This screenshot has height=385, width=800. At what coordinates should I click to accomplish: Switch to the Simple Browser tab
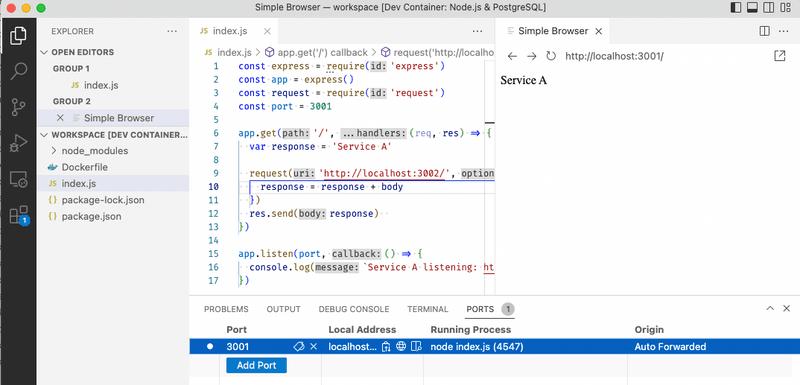pyautogui.click(x=553, y=31)
